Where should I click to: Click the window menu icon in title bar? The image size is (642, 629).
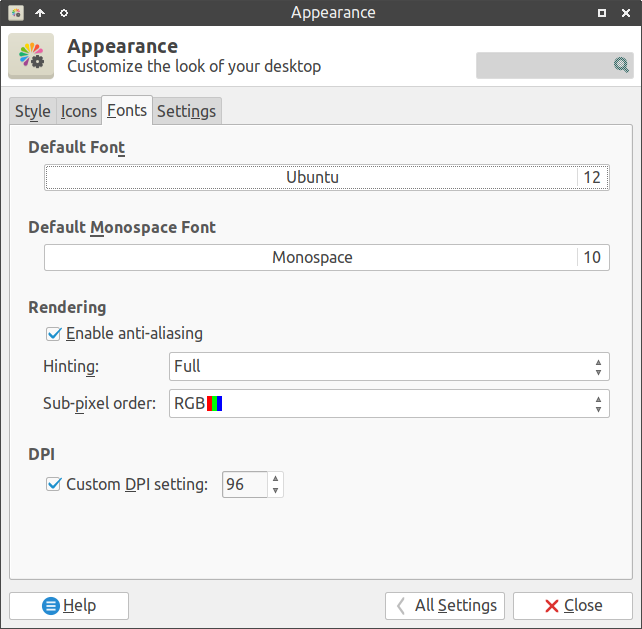[15, 13]
